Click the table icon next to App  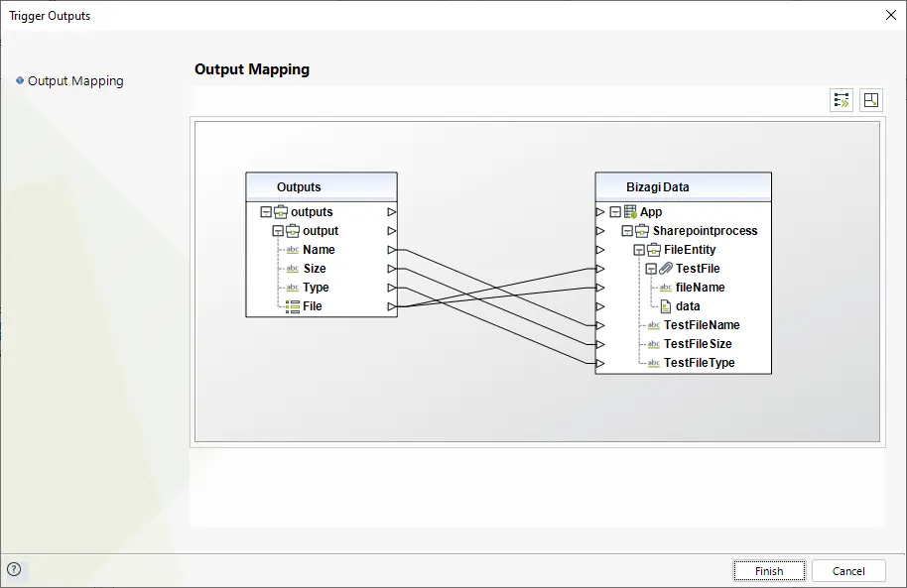pyautogui.click(x=630, y=212)
